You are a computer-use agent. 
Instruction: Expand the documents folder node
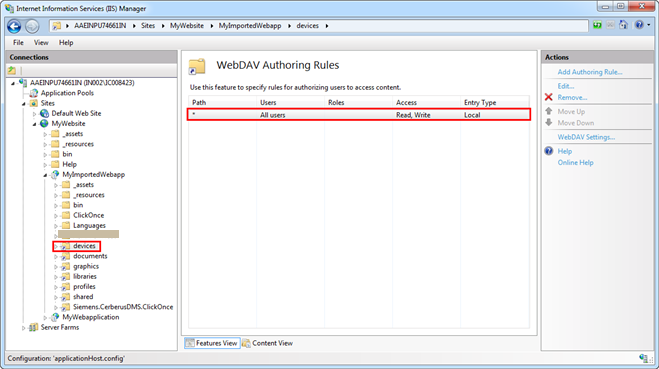(56, 256)
